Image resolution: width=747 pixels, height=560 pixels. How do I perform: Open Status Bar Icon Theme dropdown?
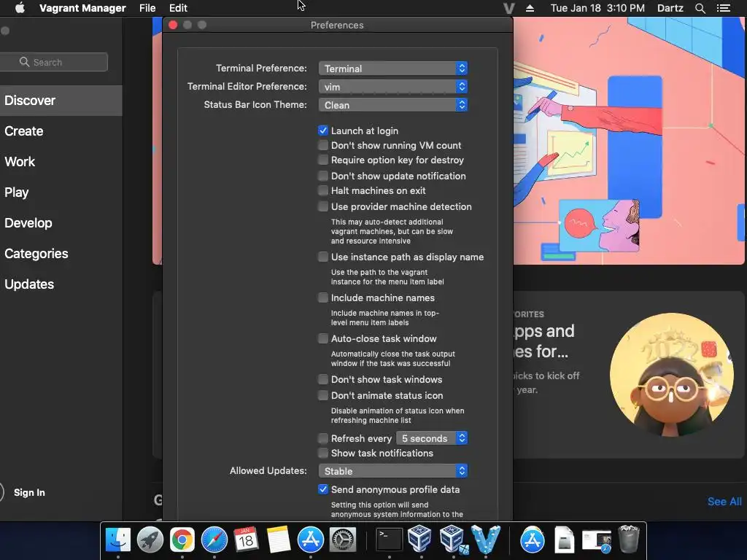point(393,105)
